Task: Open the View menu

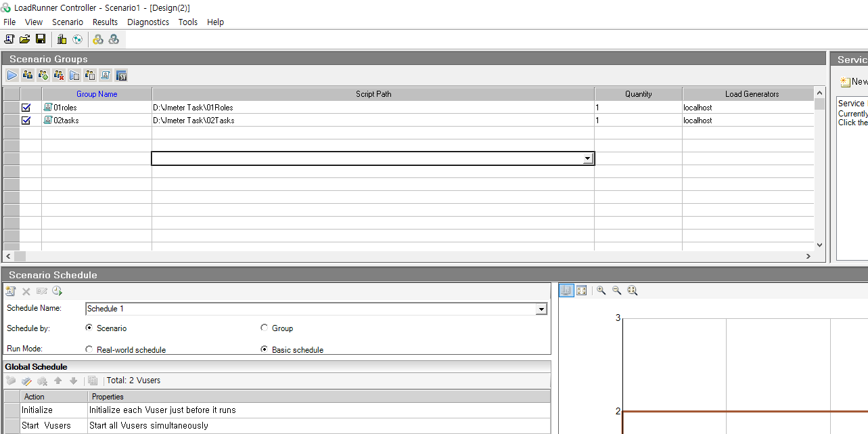Action: (x=34, y=22)
